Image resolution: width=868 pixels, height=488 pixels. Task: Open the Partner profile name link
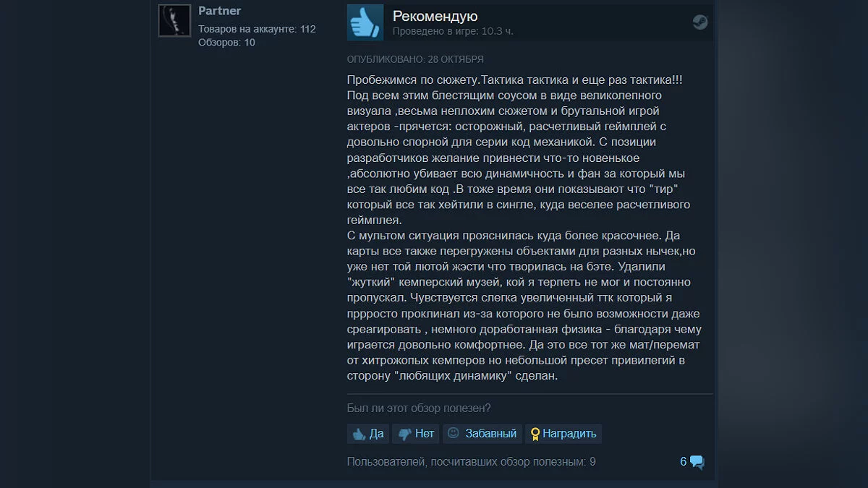coord(220,11)
